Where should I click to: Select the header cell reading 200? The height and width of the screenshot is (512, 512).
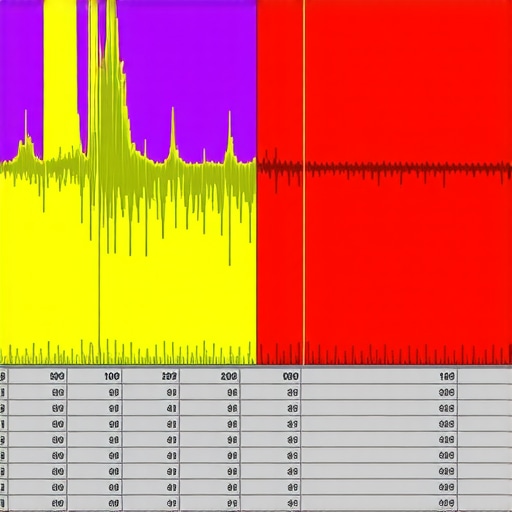click(209, 376)
